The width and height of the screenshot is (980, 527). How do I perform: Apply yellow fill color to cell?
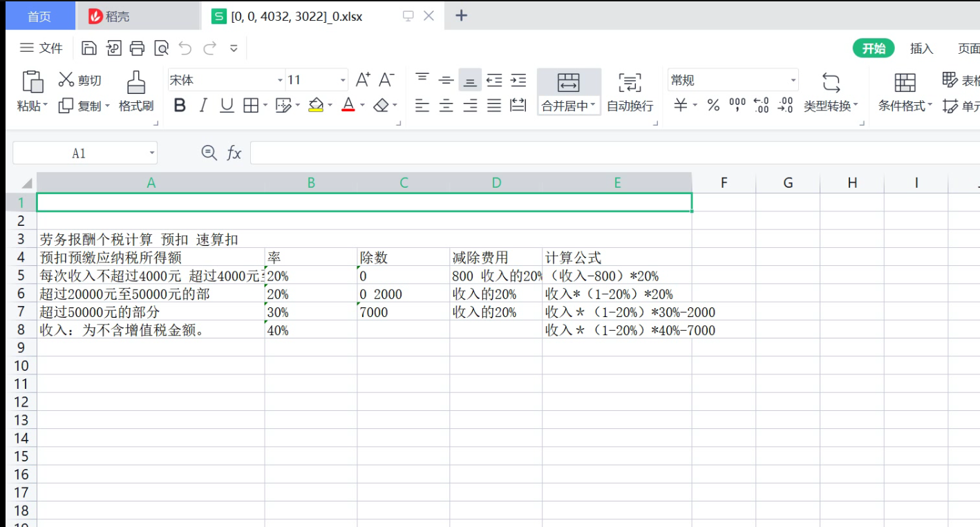tap(316, 105)
